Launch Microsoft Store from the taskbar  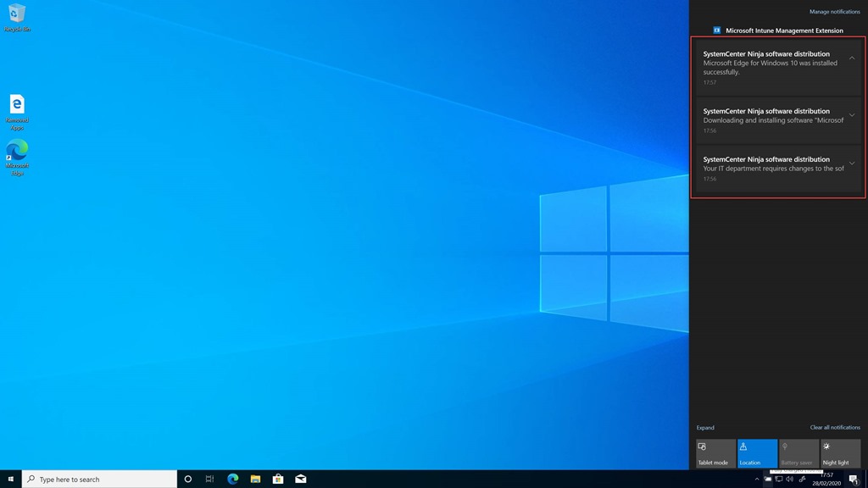click(278, 479)
